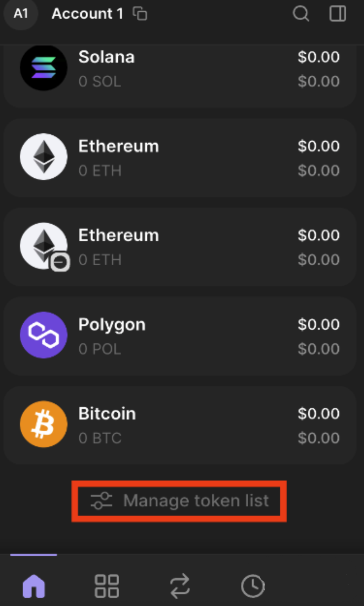Toggle the side panel icon
This screenshot has width=364, height=606.
tap(337, 14)
